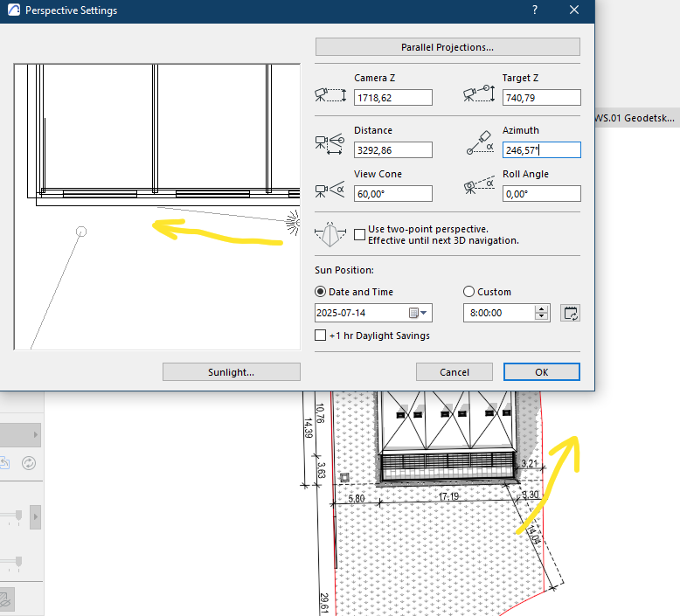Image resolution: width=680 pixels, height=616 pixels.
Task: Click the two-point perspective icon
Action: (330, 234)
